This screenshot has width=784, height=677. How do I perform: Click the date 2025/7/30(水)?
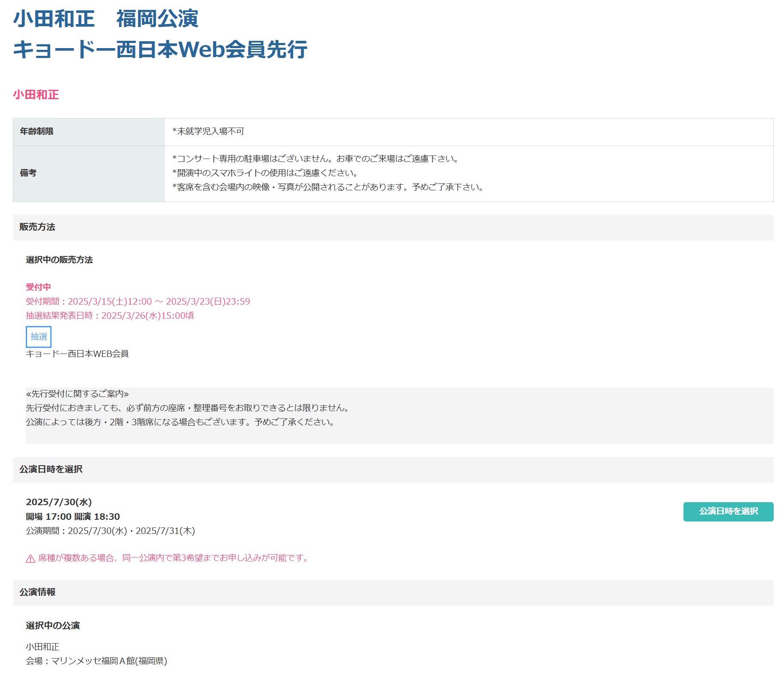[59, 502]
